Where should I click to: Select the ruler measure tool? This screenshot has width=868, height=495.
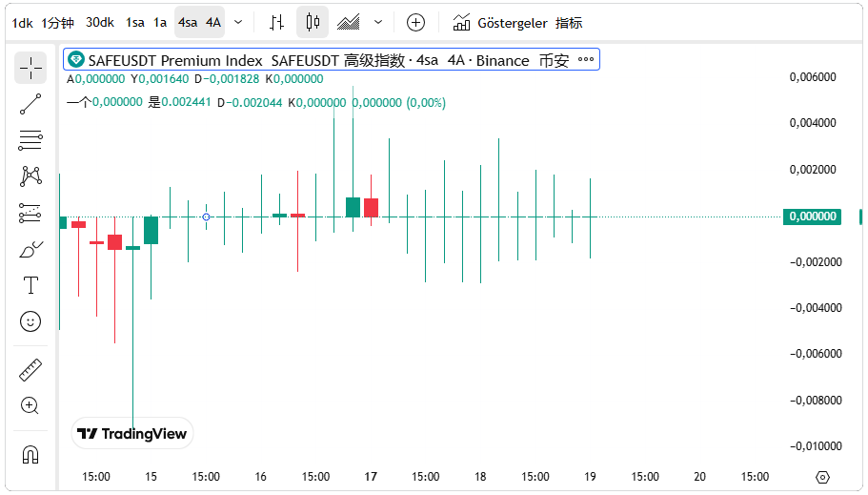point(30,369)
